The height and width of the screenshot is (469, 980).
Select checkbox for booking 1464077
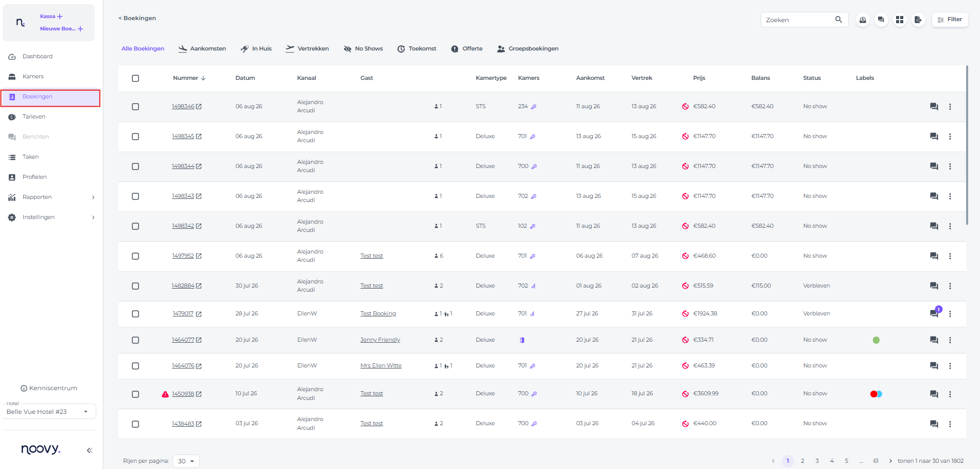135,340
